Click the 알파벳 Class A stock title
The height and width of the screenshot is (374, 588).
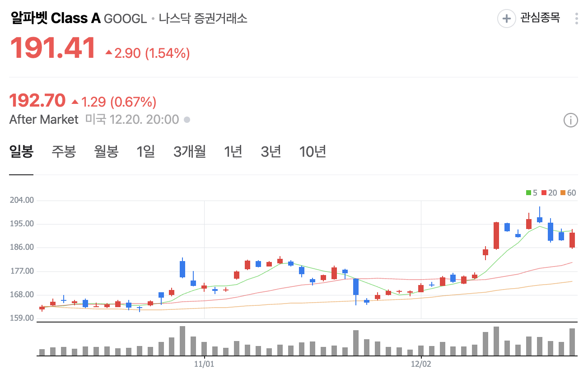tap(55, 19)
